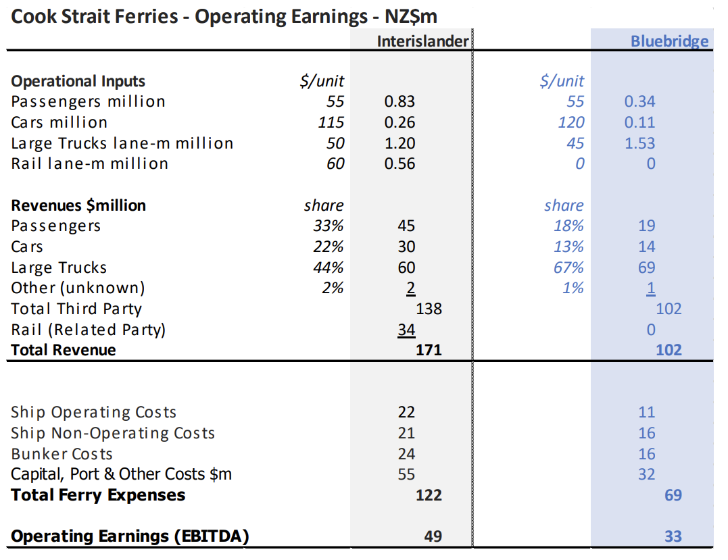The width and height of the screenshot is (728, 560).
Task: Select Bluebridge trucks volume 1.53
Action: (639, 143)
